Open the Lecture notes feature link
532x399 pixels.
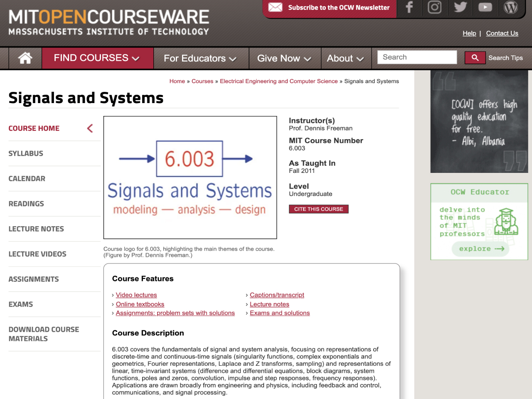tap(269, 304)
